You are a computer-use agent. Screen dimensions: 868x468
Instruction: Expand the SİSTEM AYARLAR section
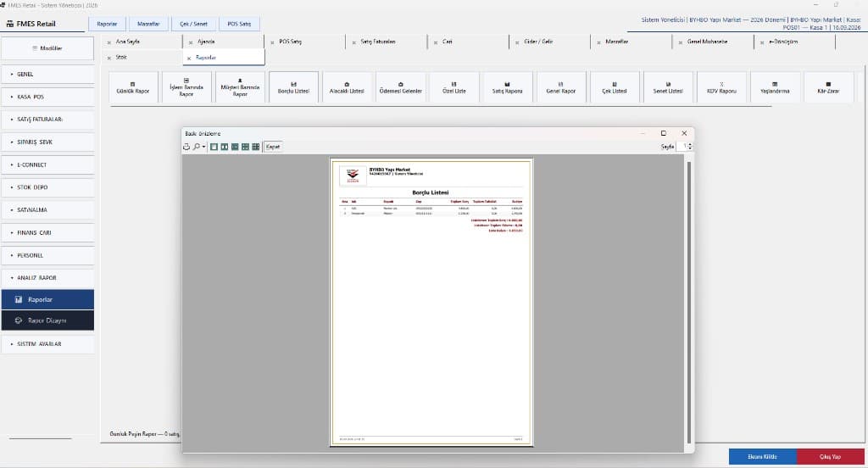coord(47,343)
